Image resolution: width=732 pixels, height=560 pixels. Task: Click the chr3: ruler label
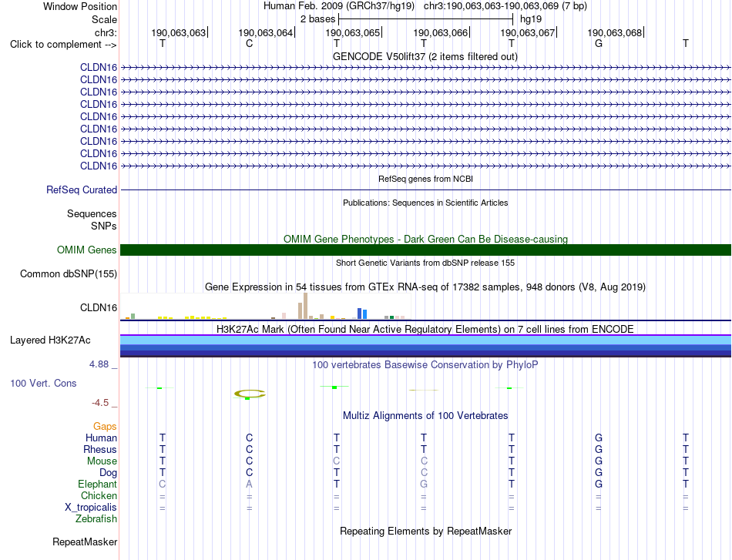106,32
